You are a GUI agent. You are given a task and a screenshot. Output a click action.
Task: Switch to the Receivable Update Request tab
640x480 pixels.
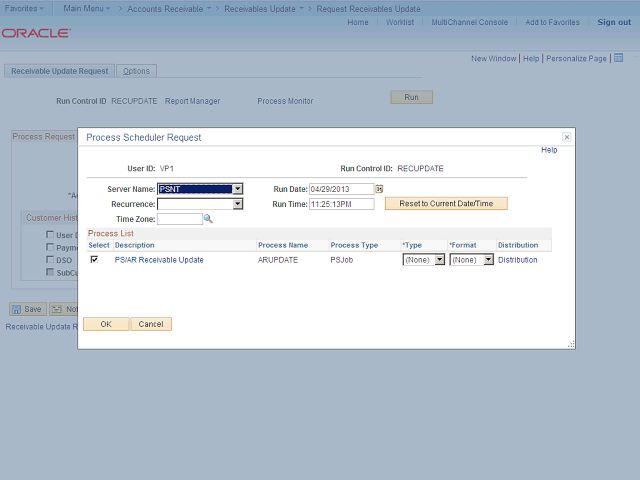coord(60,71)
